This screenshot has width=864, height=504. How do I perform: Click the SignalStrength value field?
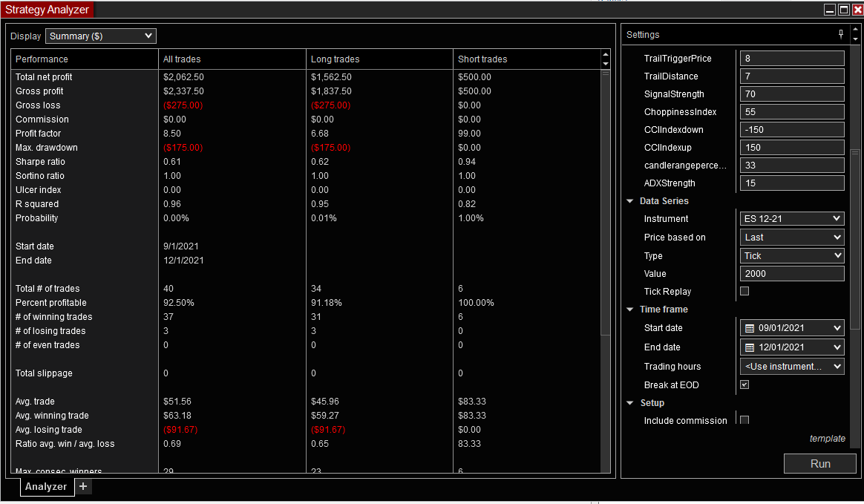tap(792, 94)
